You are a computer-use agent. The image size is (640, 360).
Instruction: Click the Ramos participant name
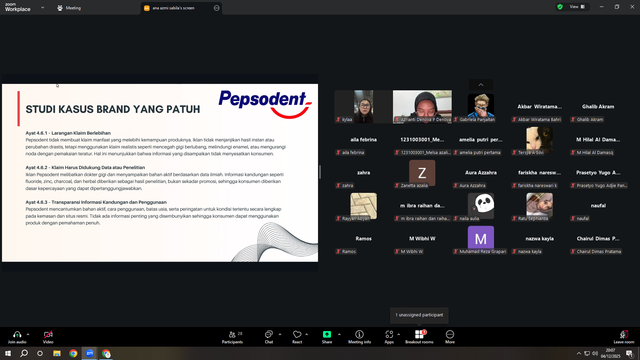[x=363, y=239]
